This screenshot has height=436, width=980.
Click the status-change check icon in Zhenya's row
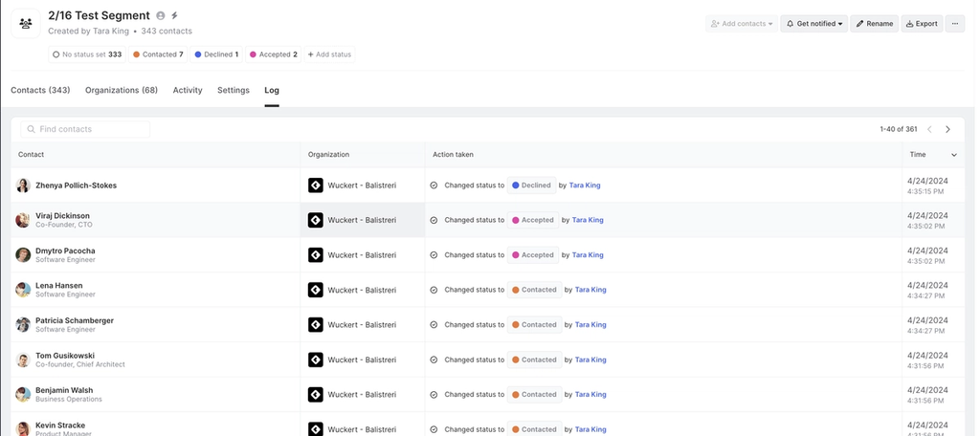click(x=434, y=185)
